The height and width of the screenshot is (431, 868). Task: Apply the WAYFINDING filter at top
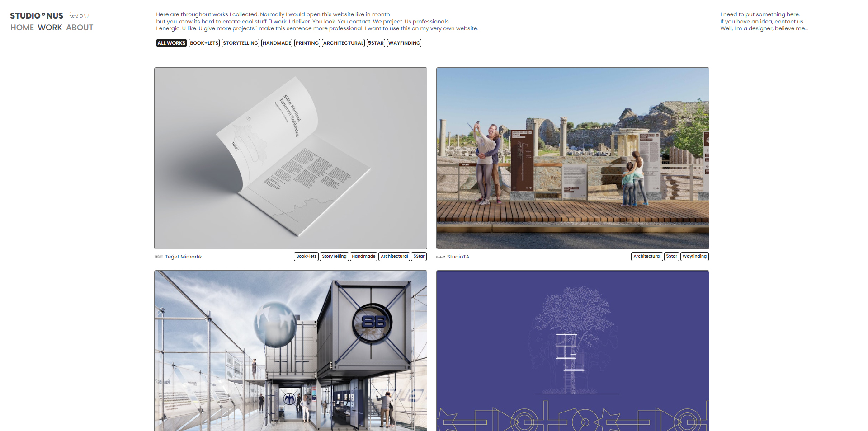pyautogui.click(x=404, y=43)
